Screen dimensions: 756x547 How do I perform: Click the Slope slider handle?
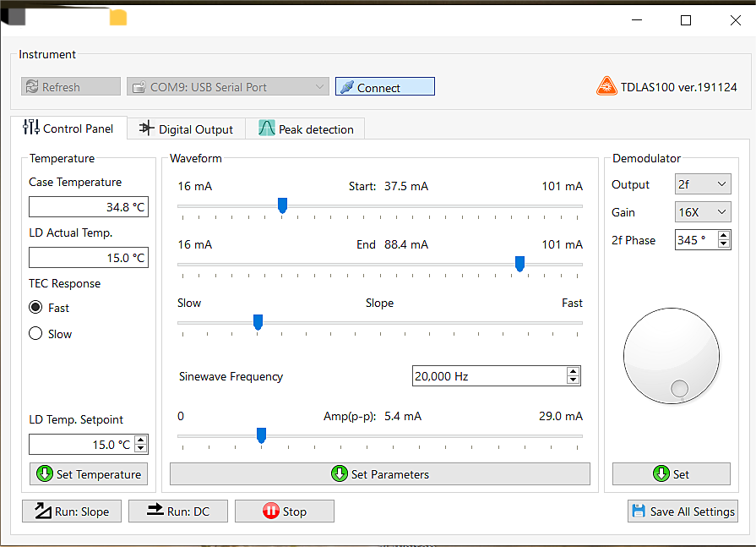click(258, 322)
